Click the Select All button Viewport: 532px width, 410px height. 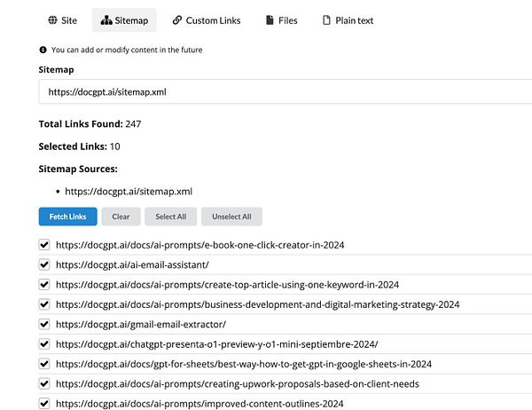coord(170,217)
